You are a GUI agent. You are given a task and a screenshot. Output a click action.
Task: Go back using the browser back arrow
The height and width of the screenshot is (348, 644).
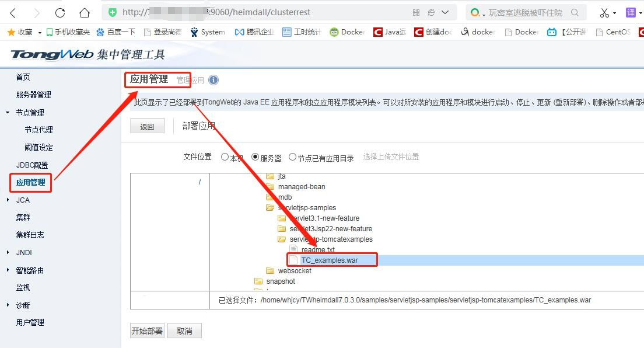coord(13,13)
